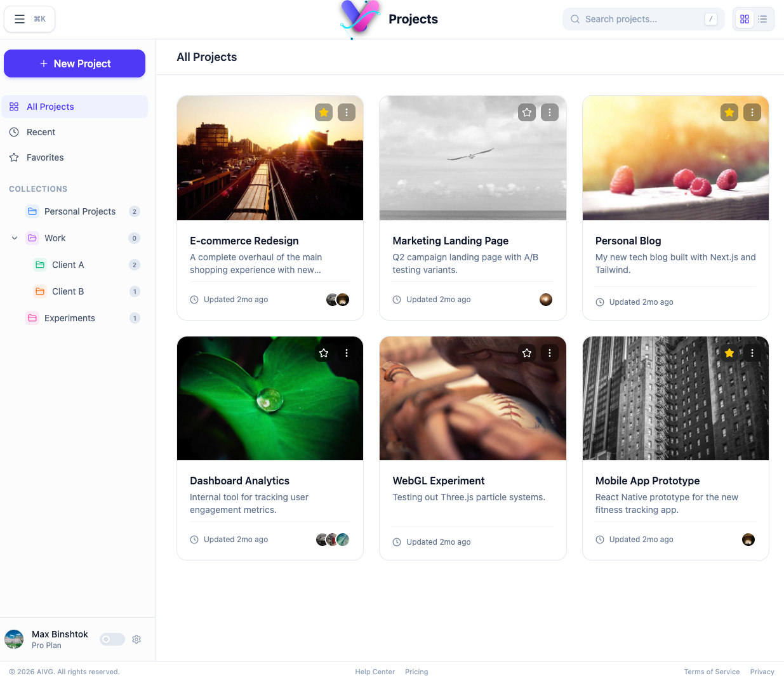Open the Help Center link

tap(375, 672)
